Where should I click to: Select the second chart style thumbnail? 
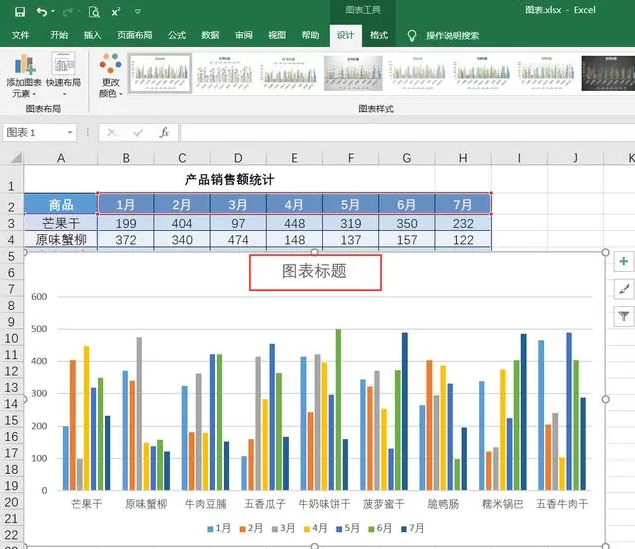[224, 73]
